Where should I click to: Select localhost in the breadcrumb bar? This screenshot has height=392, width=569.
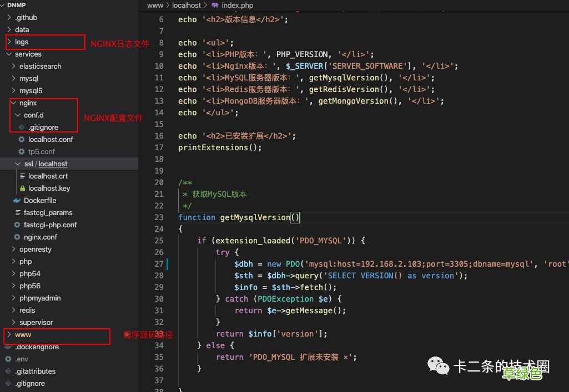pyautogui.click(x=186, y=6)
